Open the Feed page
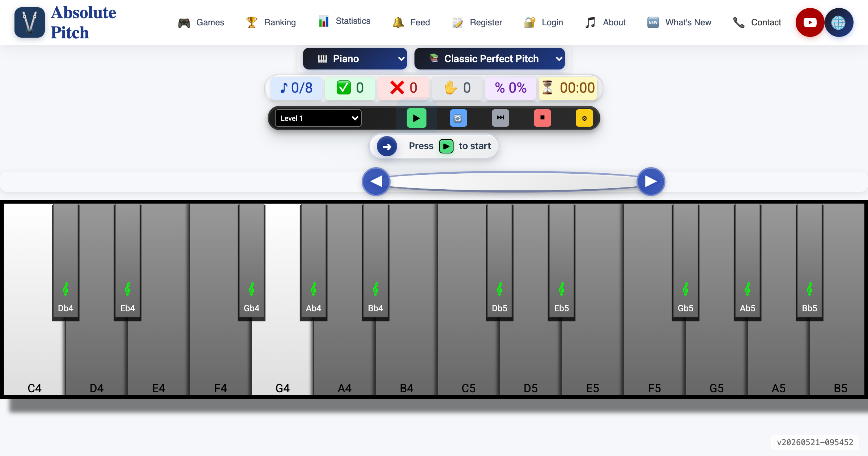This screenshot has width=868, height=456. (411, 22)
